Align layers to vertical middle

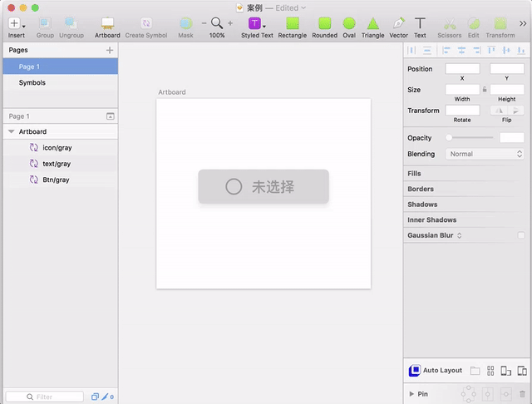[x=506, y=51]
